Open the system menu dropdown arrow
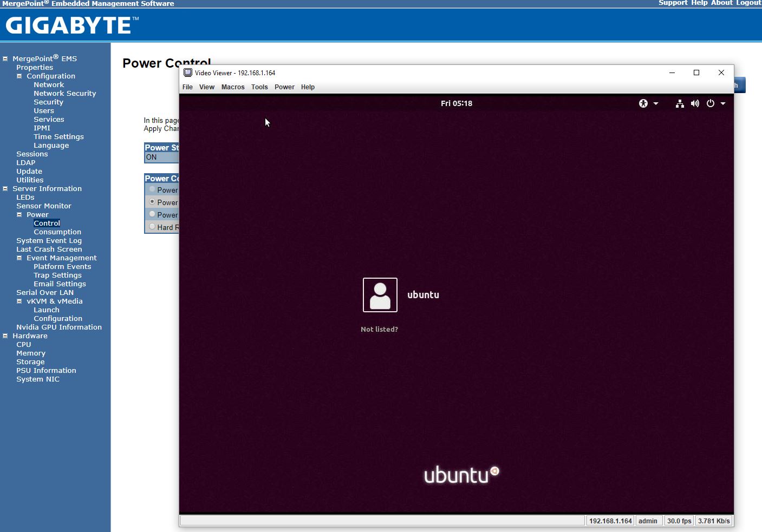The width and height of the screenshot is (762, 532). tap(723, 103)
